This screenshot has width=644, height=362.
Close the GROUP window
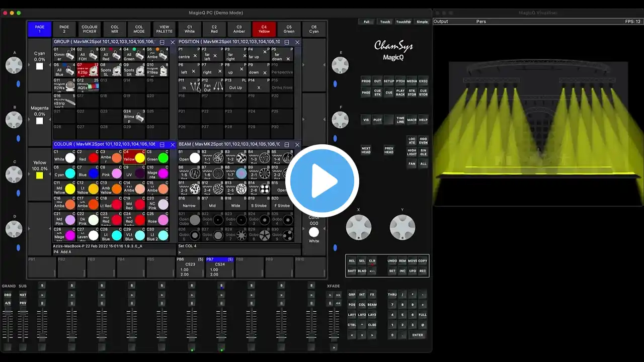[x=172, y=42]
